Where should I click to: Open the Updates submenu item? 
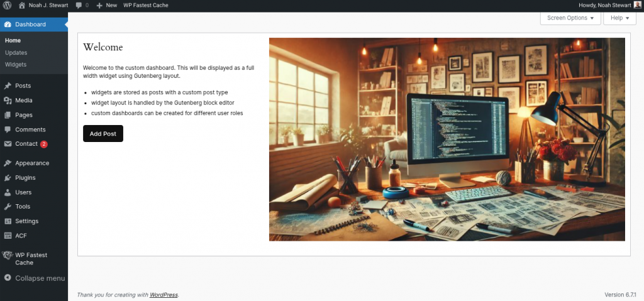(x=16, y=53)
